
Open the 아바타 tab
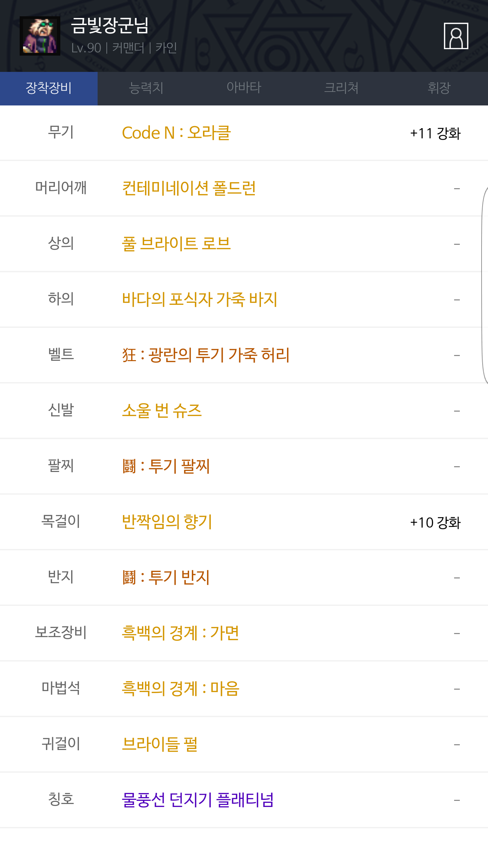pos(244,88)
